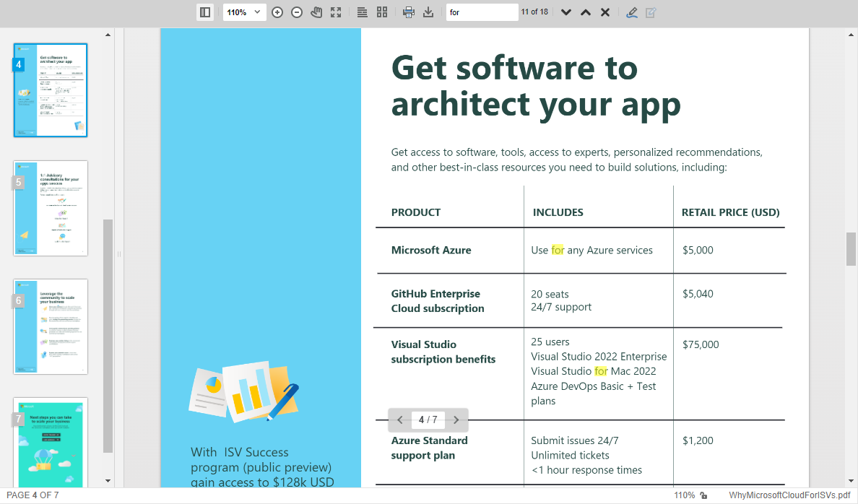Click document scrollbar down arrow

click(x=851, y=481)
